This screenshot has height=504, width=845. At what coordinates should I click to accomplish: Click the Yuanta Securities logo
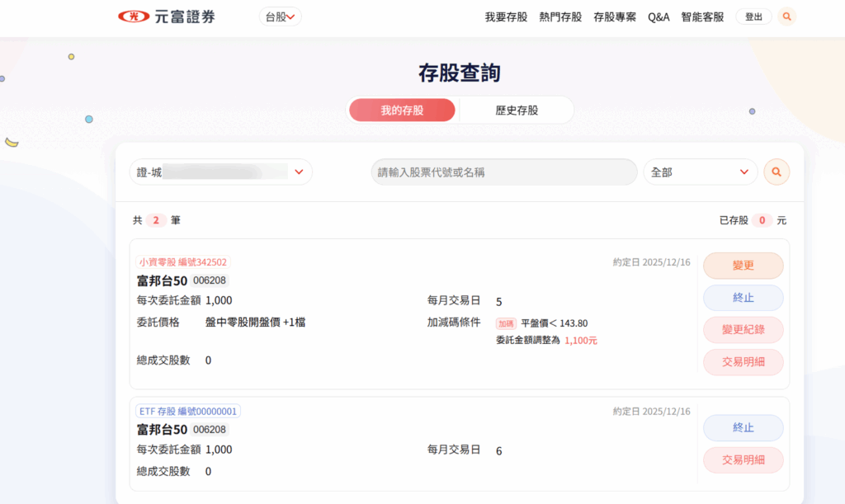pyautogui.click(x=166, y=16)
